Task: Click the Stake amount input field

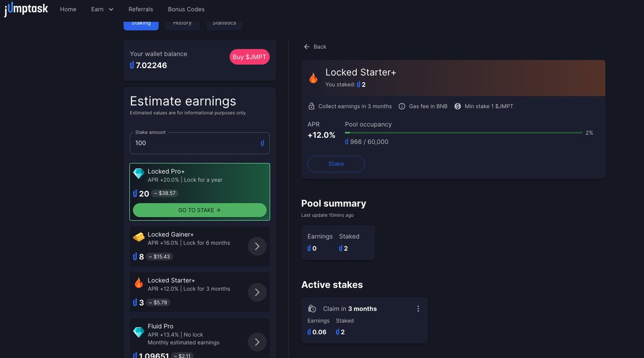Action: (x=200, y=143)
